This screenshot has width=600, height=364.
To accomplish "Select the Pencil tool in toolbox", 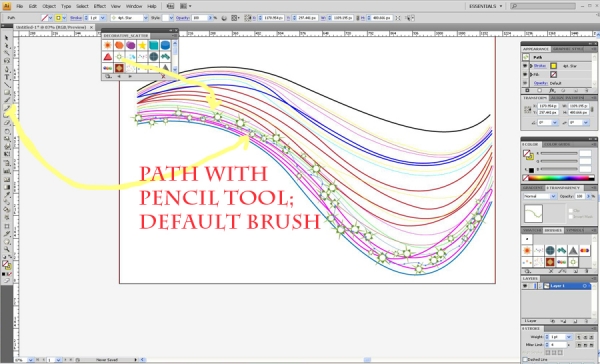I will [7, 108].
